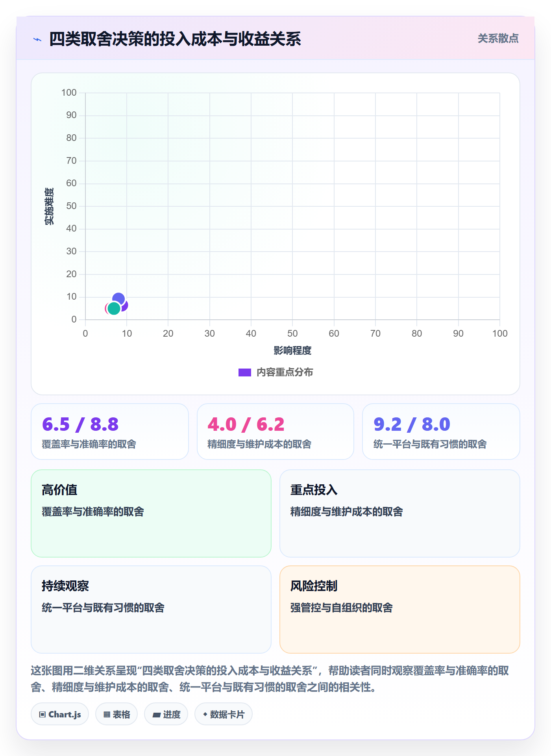Click the description paragraph starting 这张图用二维关系

[x=270, y=679]
